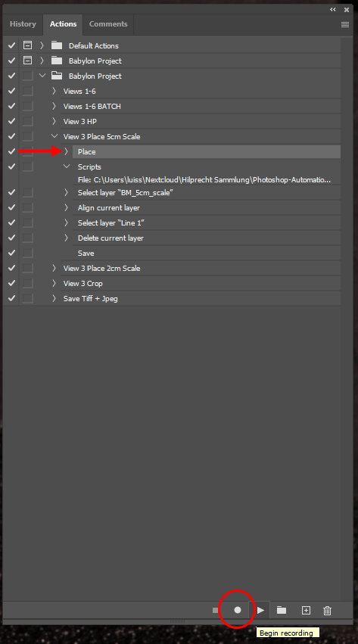This screenshot has width=358, height=644.
Task: Create a new action set with folder icon
Action: tap(282, 610)
